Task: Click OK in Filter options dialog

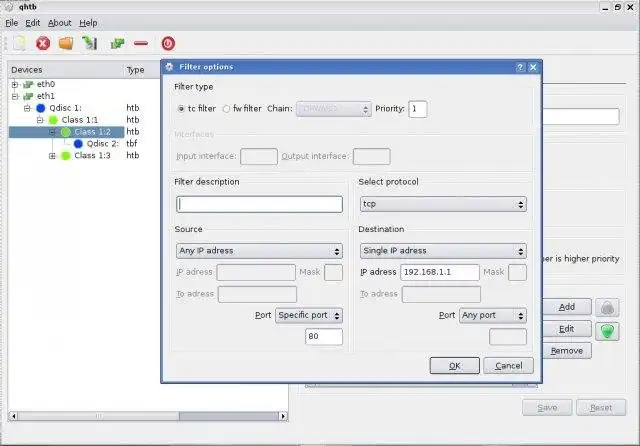Action: (454, 366)
